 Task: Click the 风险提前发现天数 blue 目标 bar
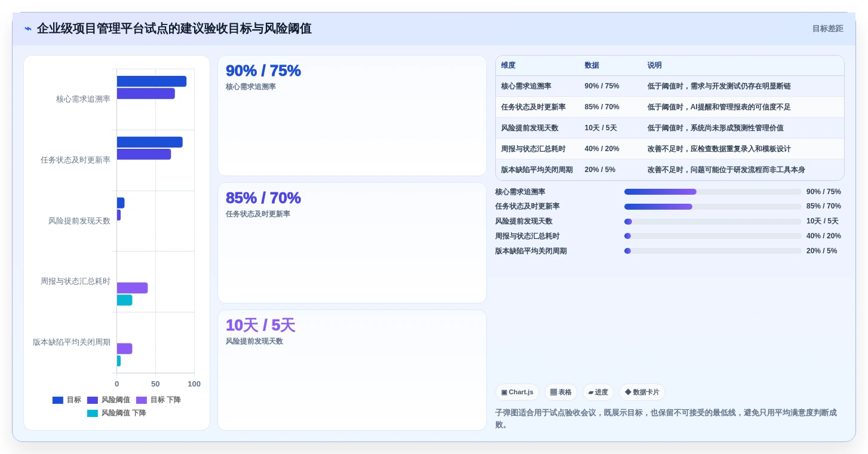pyautogui.click(x=121, y=203)
